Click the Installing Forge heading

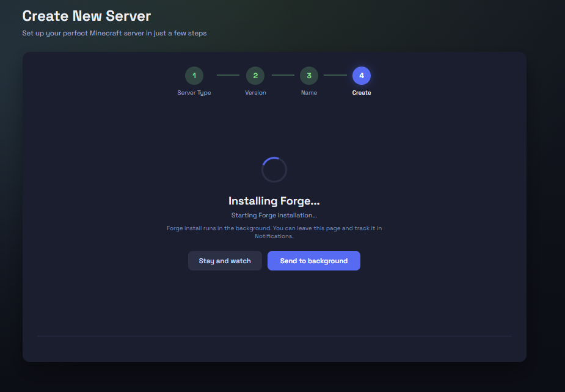pos(274,200)
